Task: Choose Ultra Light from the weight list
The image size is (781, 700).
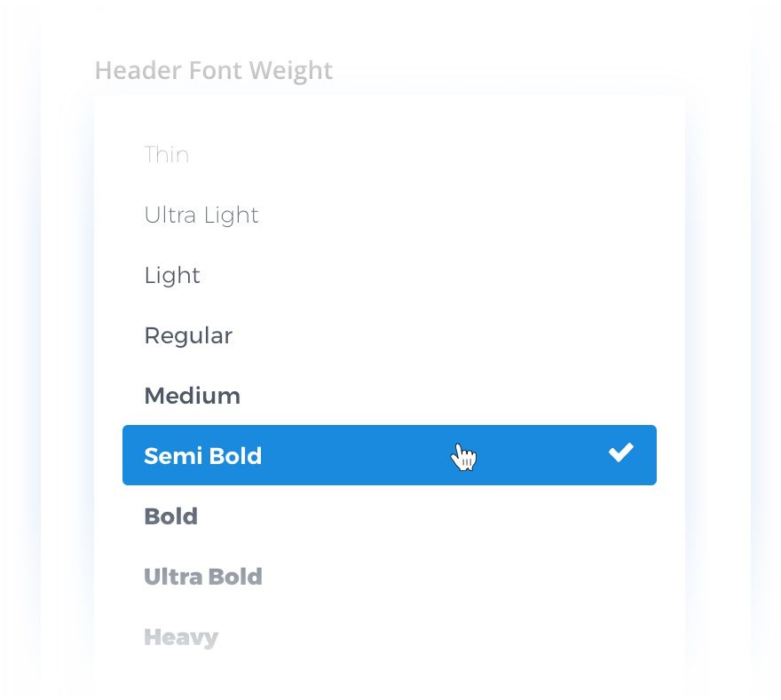Action: pyautogui.click(x=201, y=216)
